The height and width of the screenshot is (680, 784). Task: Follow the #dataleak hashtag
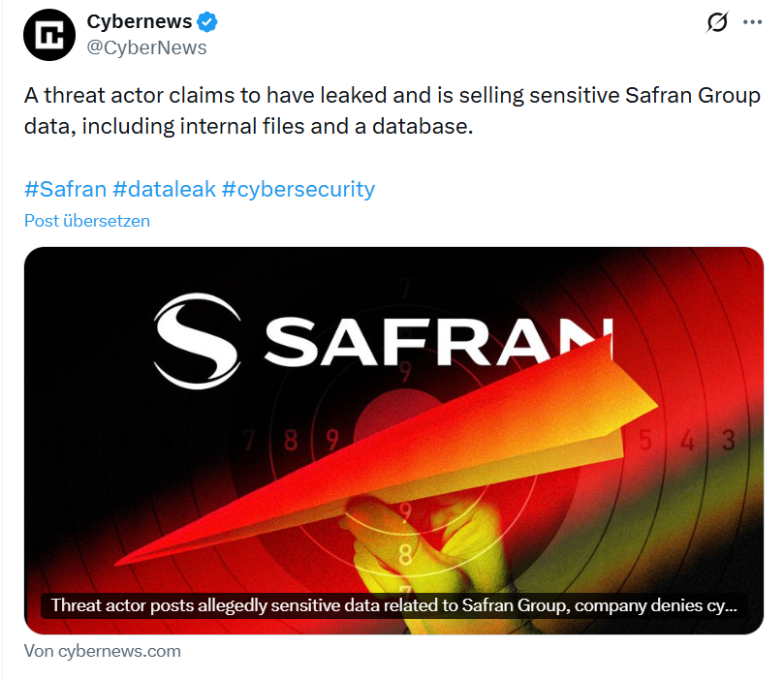click(164, 188)
